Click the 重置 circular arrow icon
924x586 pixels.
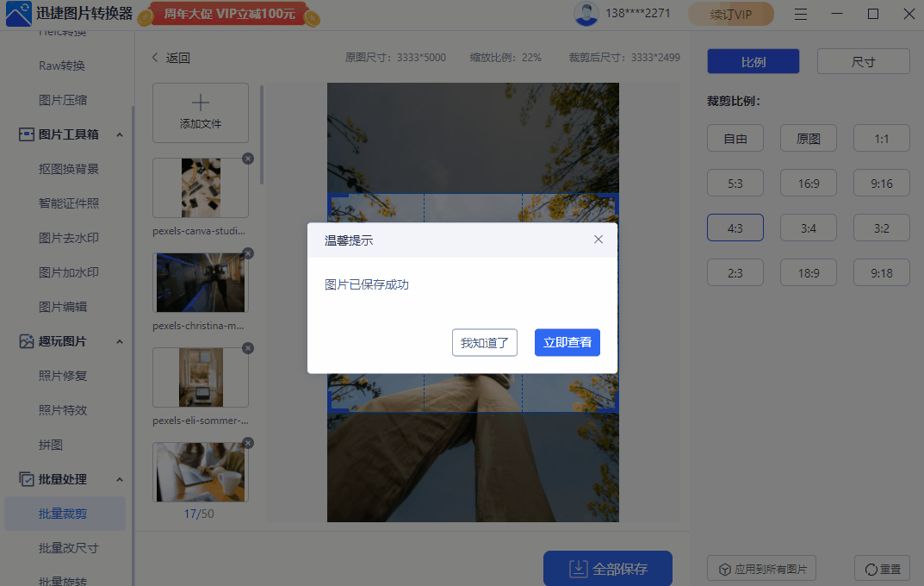point(871,570)
